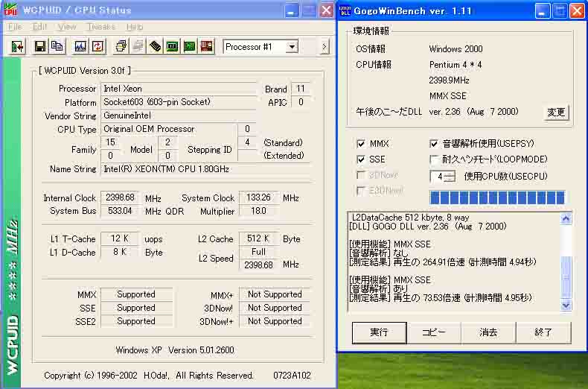Click the results log scrollbar down arrow
Image resolution: width=588 pixels, height=389 pixels.
click(x=566, y=306)
